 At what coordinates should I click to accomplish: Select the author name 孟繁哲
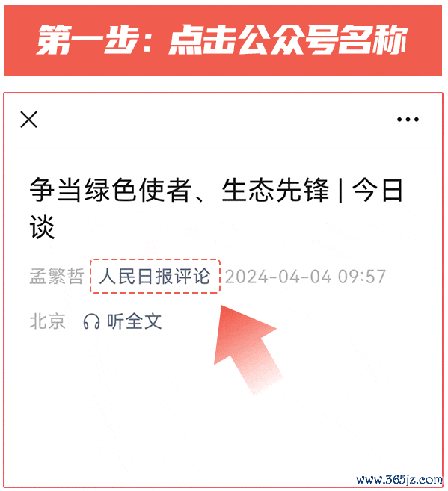coord(57,277)
